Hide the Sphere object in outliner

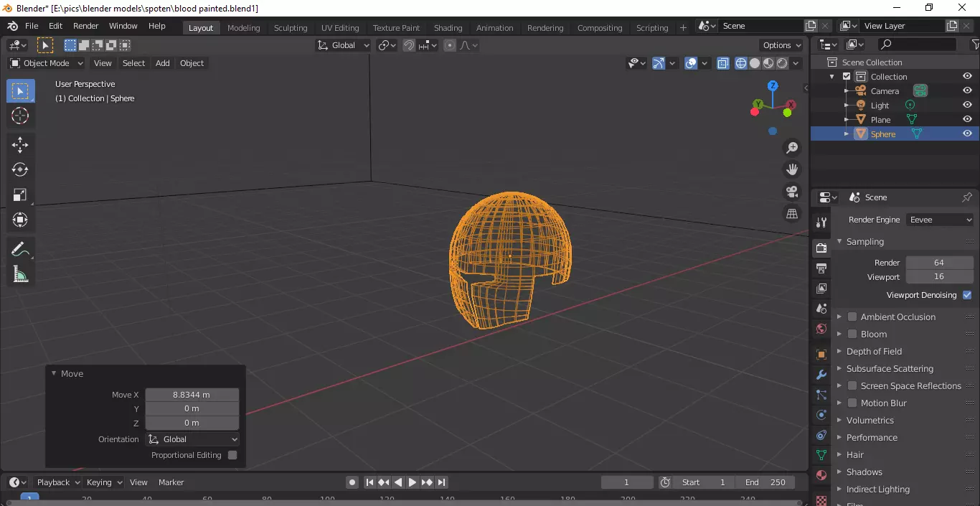click(x=967, y=133)
